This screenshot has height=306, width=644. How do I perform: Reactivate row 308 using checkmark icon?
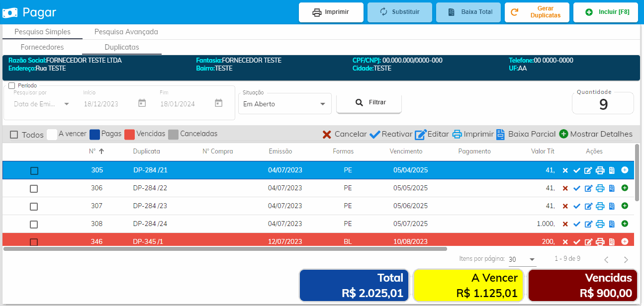point(577,224)
